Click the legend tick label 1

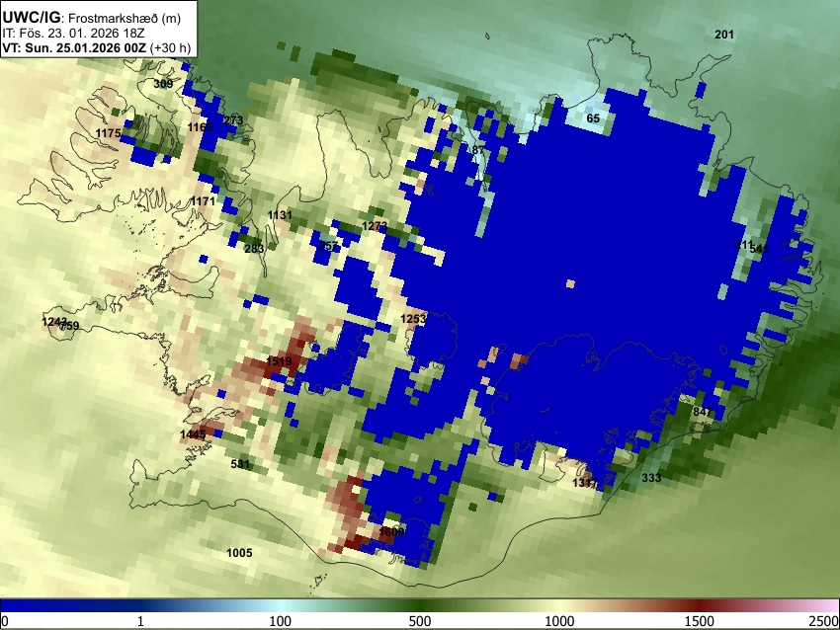[140, 621]
